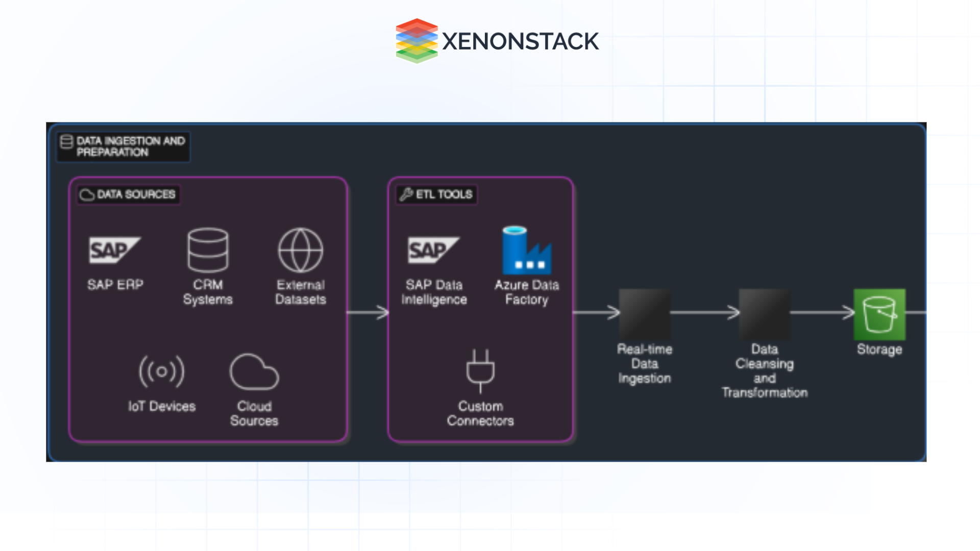Select the DATA INGESTION AND PREPARATION title
The image size is (980, 551).
(131, 146)
